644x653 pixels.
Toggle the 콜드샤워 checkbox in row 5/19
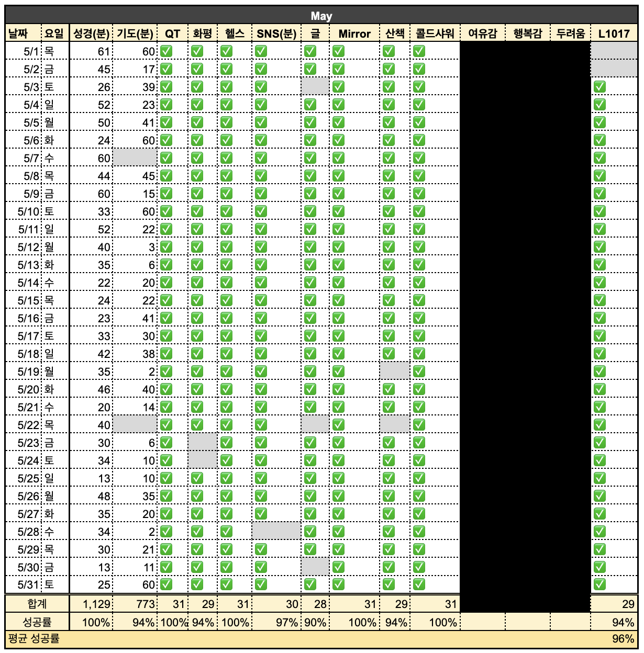click(x=419, y=371)
